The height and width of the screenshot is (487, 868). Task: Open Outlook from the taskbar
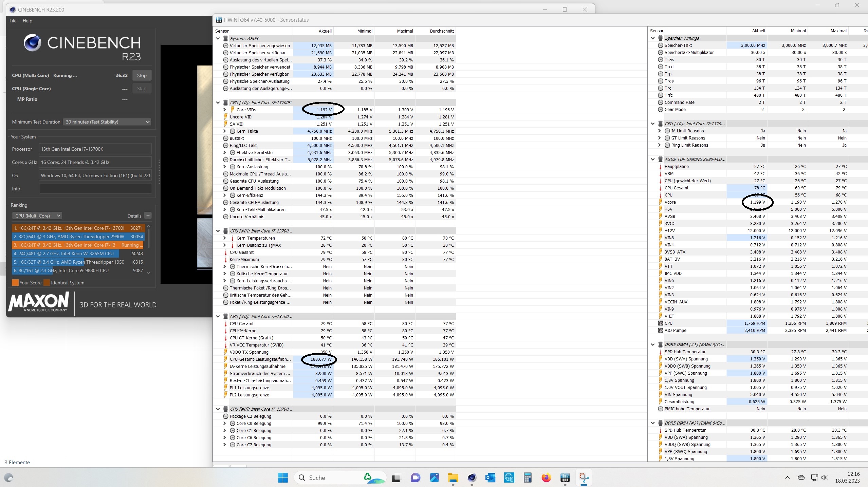pos(490,478)
